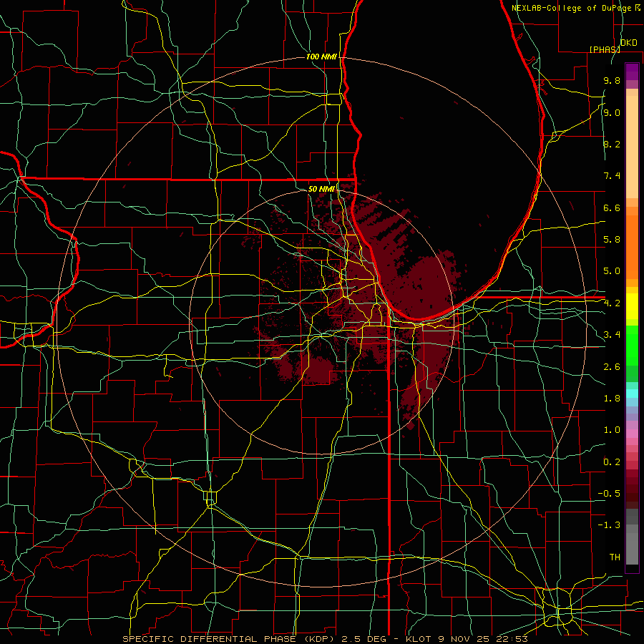Click the 0.2 scale value
This screenshot has height=644, width=644.
pyautogui.click(x=612, y=462)
